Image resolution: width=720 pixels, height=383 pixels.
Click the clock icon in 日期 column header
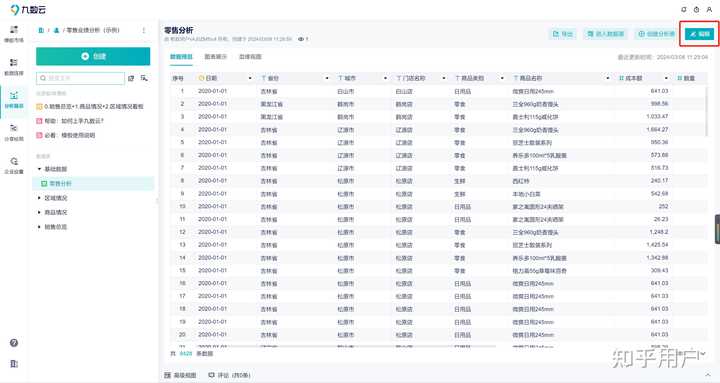(201, 78)
